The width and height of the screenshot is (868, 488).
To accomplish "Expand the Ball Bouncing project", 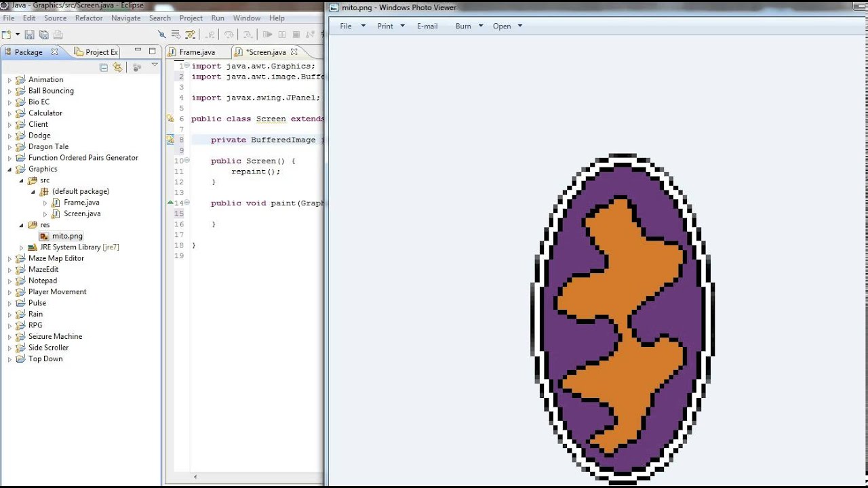I will click(x=9, y=91).
